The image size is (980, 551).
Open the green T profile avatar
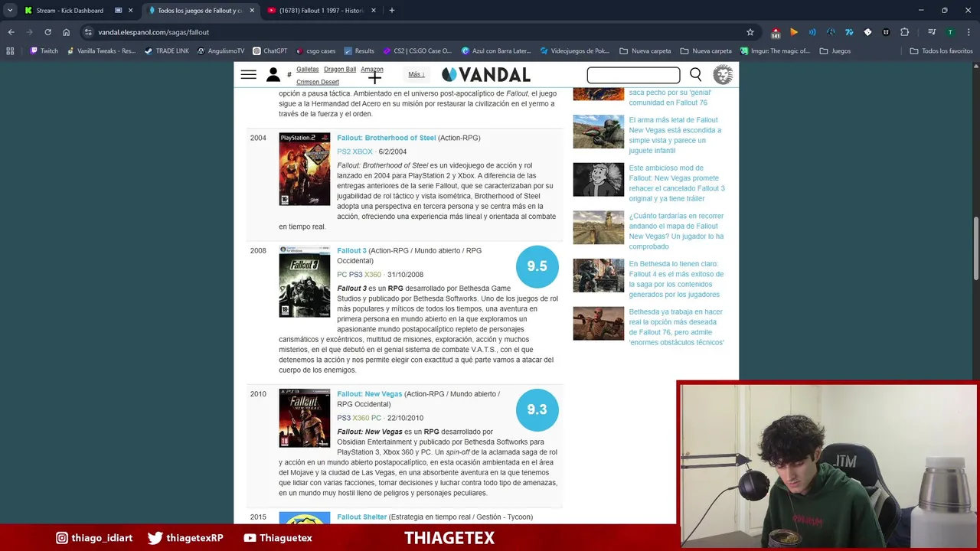point(950,32)
